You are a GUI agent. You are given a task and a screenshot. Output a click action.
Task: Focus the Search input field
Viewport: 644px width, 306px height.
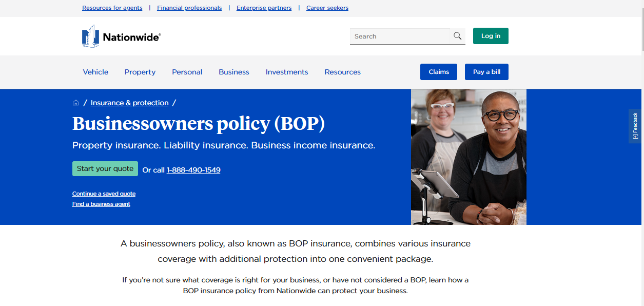tap(400, 36)
